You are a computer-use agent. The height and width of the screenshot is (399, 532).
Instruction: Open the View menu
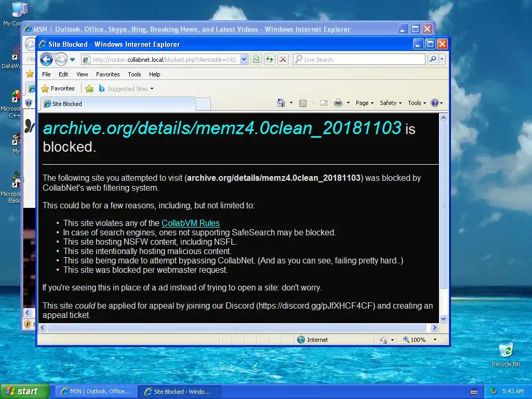point(82,74)
